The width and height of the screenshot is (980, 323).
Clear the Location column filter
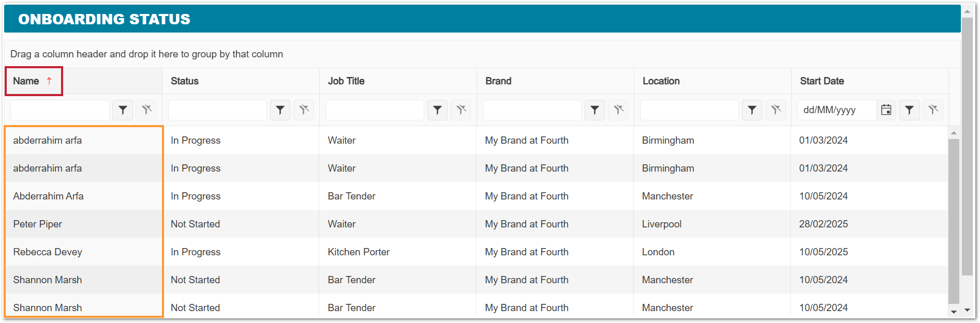coord(776,110)
